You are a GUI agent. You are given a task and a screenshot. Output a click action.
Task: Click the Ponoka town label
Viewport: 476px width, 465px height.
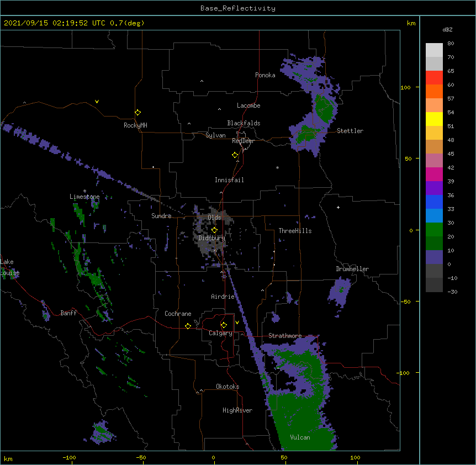[x=265, y=75]
